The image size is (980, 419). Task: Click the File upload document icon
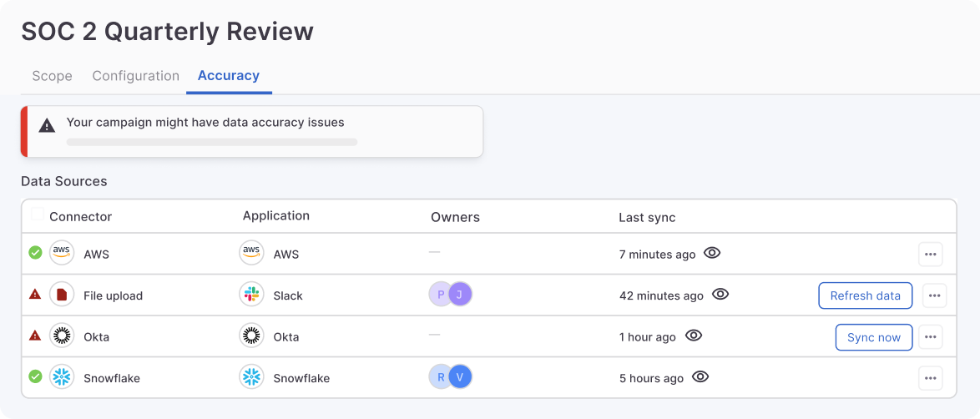(x=62, y=295)
